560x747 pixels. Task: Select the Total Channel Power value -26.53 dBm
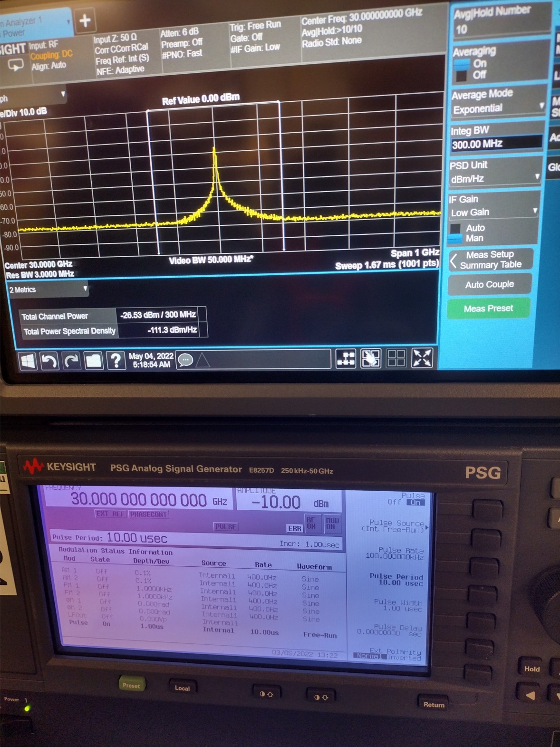point(158,315)
